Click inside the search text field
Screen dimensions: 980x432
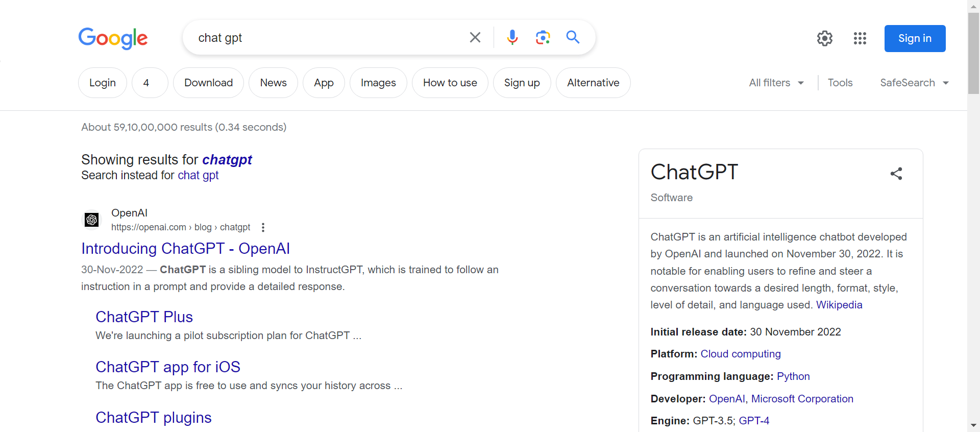(327, 38)
